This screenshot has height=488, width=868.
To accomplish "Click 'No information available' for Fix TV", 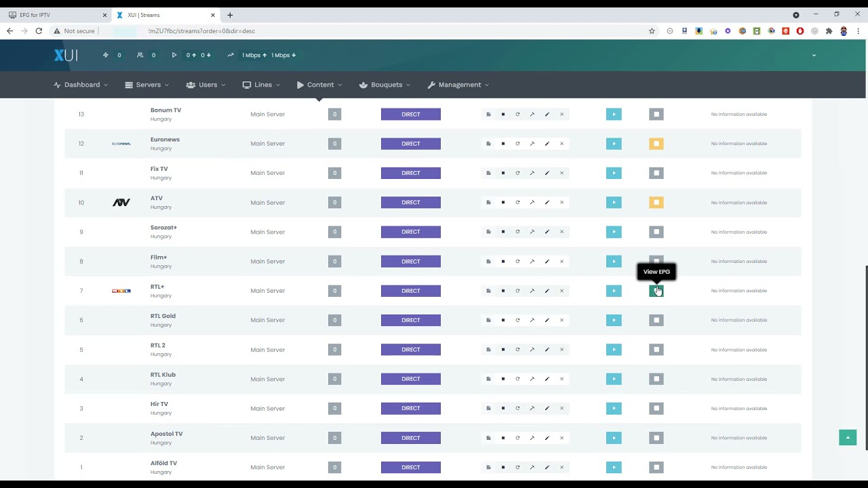I will pos(739,173).
